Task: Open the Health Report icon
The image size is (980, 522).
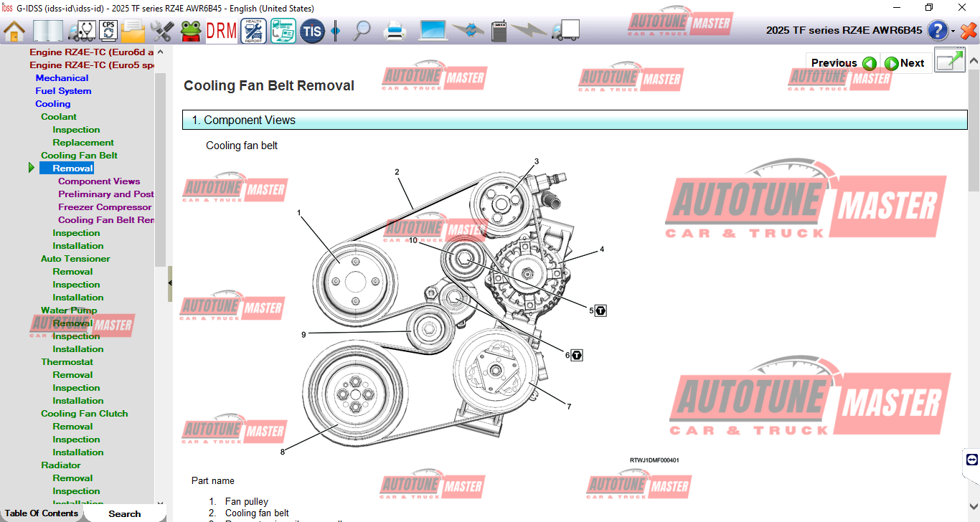Action: click(253, 31)
